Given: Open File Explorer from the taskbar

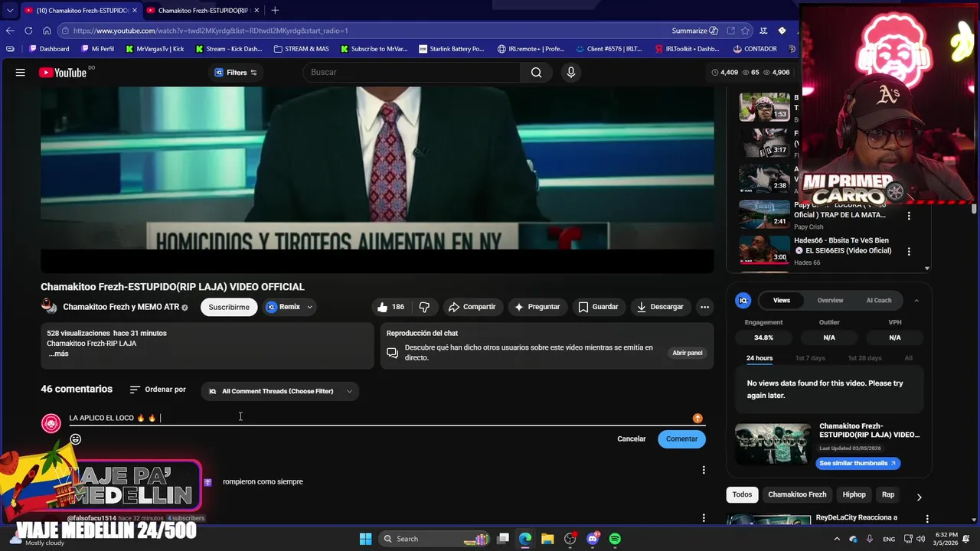Looking at the screenshot, I should click(547, 539).
